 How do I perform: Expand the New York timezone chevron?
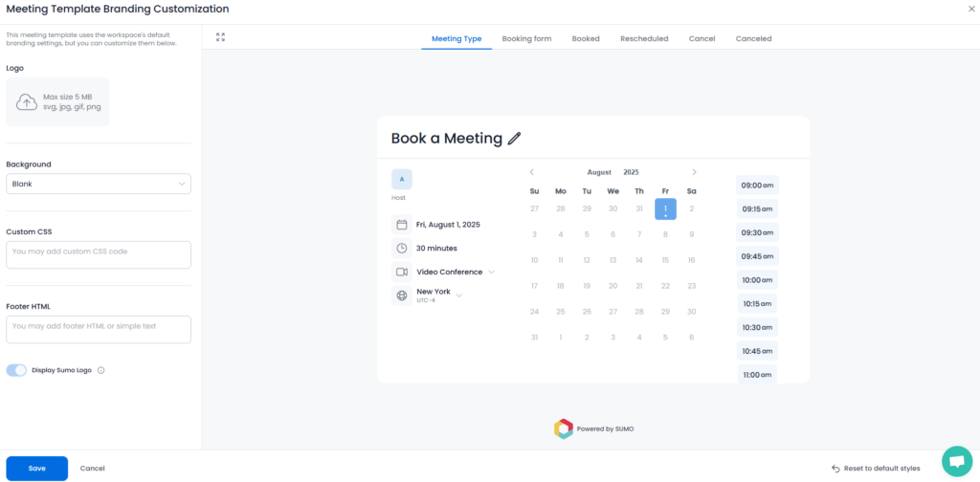[x=458, y=296]
